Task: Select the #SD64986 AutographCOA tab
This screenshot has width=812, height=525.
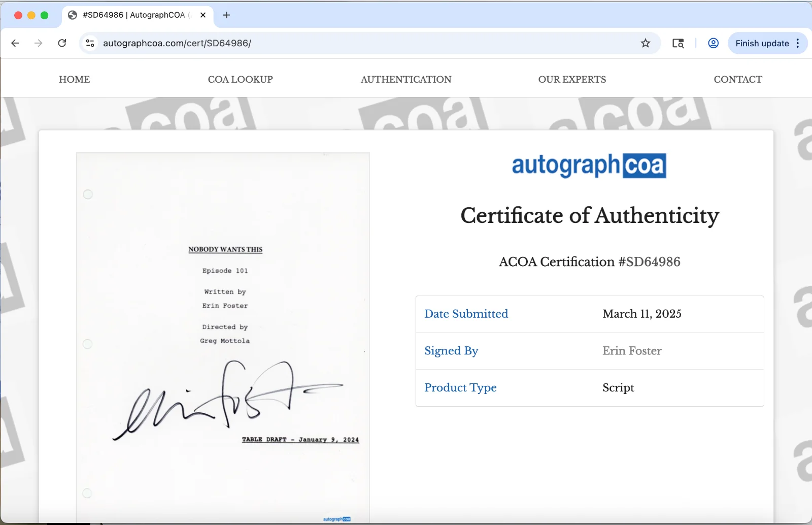Action: pos(138,15)
